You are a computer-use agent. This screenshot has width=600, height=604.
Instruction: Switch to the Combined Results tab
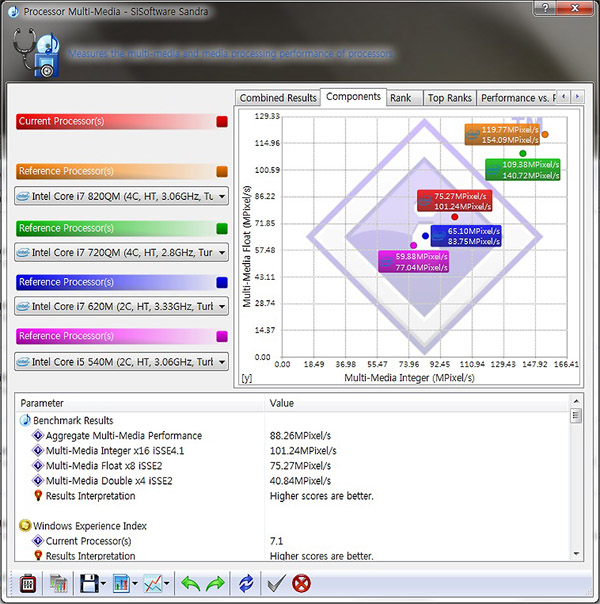[278, 98]
